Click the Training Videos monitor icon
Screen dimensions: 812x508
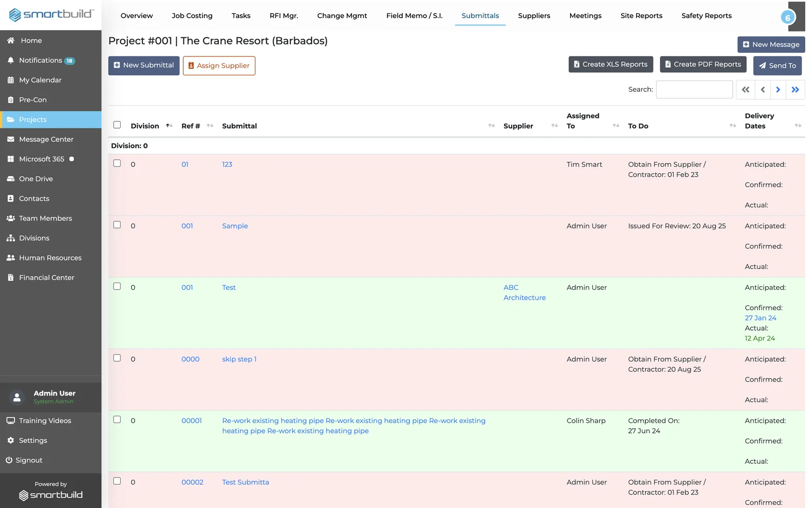(10, 420)
